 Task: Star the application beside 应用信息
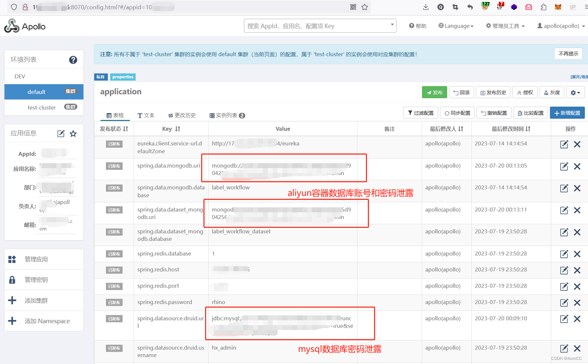coord(73,133)
